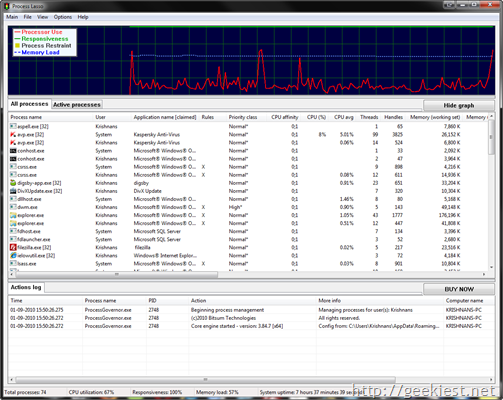This screenshot has height=400, width=503.
Task: Switch to the All processes tab
Action: [x=29, y=104]
